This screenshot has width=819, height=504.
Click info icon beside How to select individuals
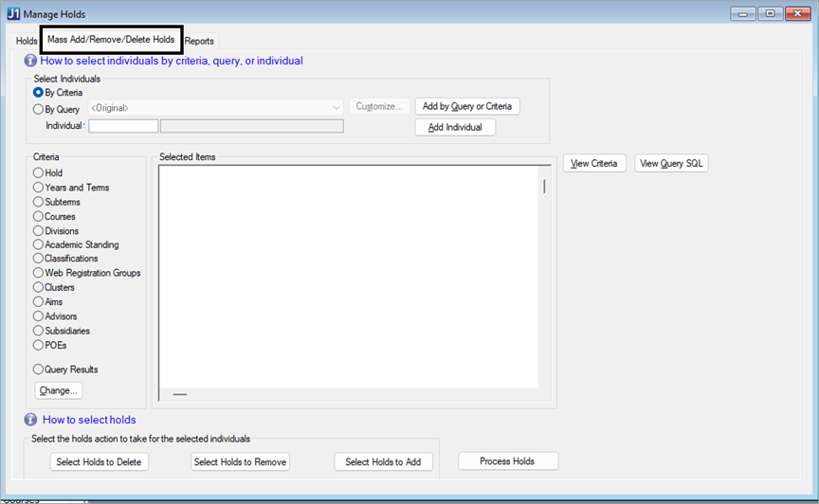pos(30,62)
